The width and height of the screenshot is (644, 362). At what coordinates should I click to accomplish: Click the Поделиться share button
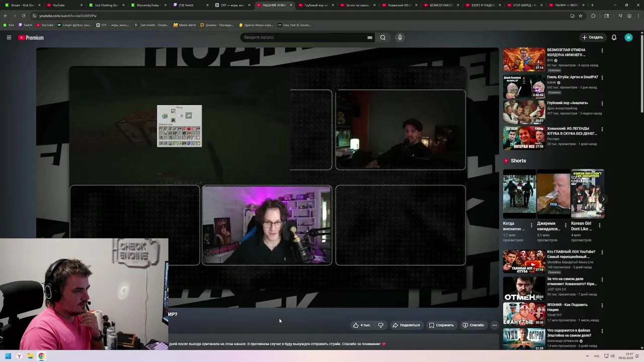[406, 325]
